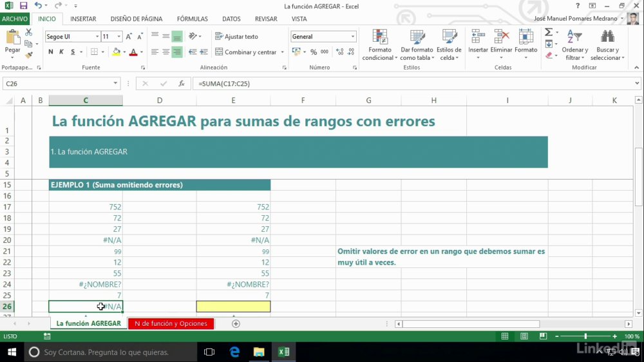The image size is (644, 362).
Task: Apply fill color with the paint bucket
Action: [116, 52]
